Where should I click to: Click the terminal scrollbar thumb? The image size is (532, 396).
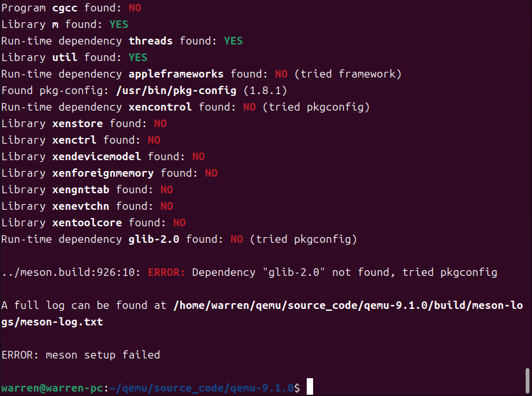(528, 381)
